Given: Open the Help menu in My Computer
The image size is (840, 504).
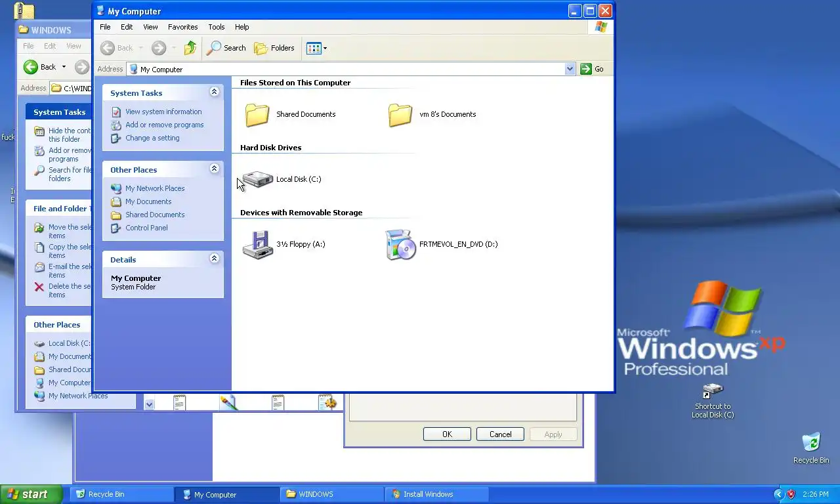Looking at the screenshot, I should (x=242, y=27).
